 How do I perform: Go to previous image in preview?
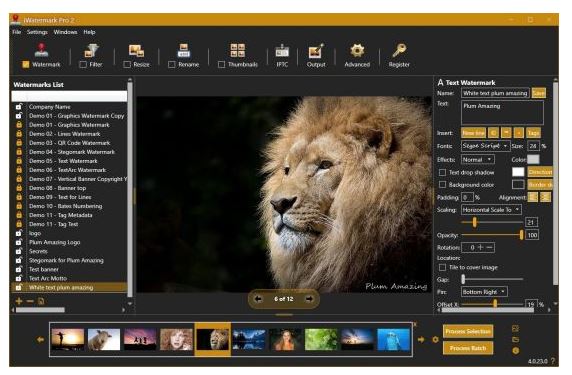coord(258,299)
